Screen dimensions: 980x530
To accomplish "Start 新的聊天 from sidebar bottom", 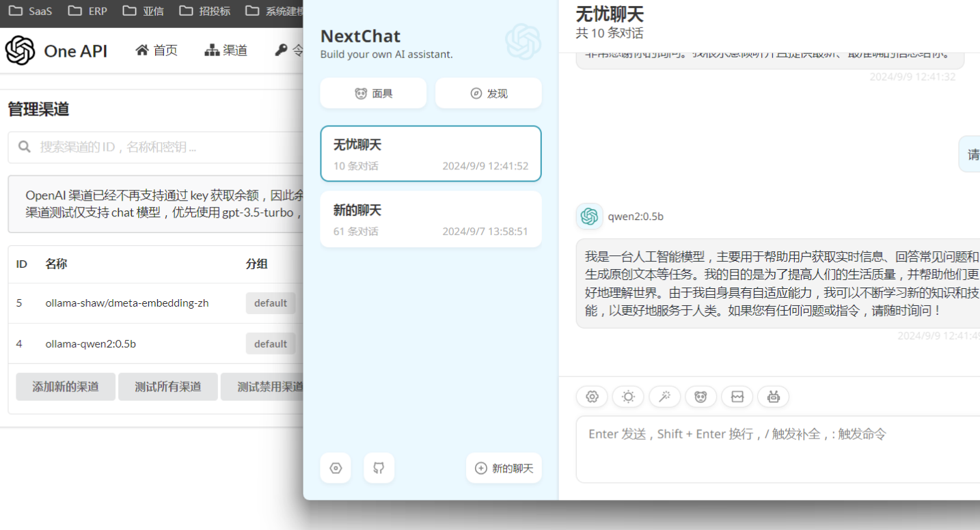I will pyautogui.click(x=504, y=468).
